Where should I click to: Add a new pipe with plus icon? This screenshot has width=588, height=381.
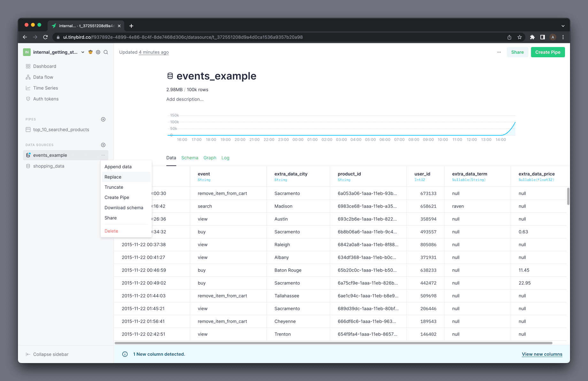pyautogui.click(x=103, y=119)
